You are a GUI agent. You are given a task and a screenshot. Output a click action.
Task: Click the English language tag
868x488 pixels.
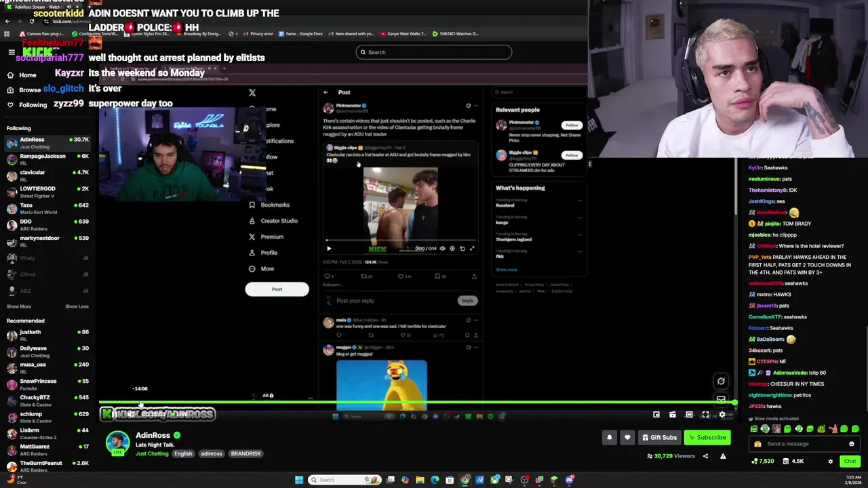(x=183, y=453)
